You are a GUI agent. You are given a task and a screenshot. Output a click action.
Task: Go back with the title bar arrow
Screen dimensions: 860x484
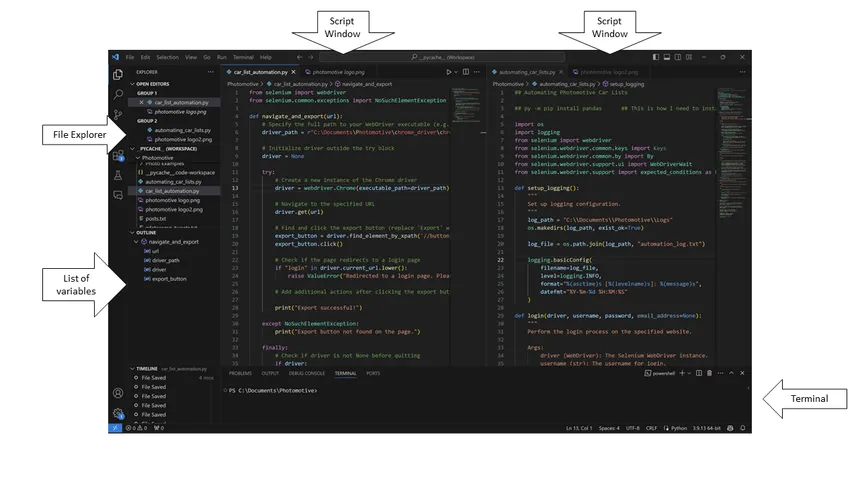[x=299, y=57]
